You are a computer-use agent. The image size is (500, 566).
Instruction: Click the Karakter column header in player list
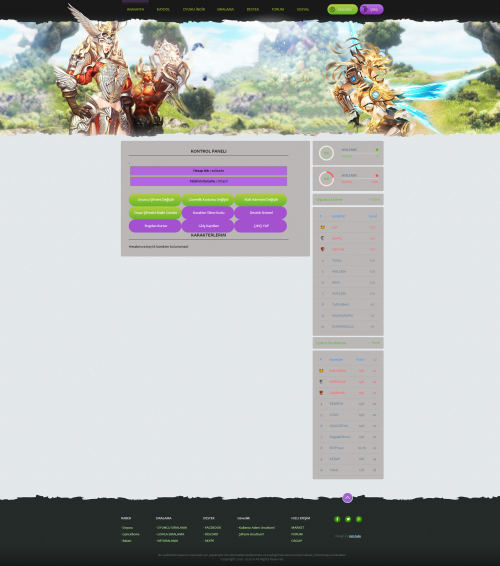pos(338,216)
